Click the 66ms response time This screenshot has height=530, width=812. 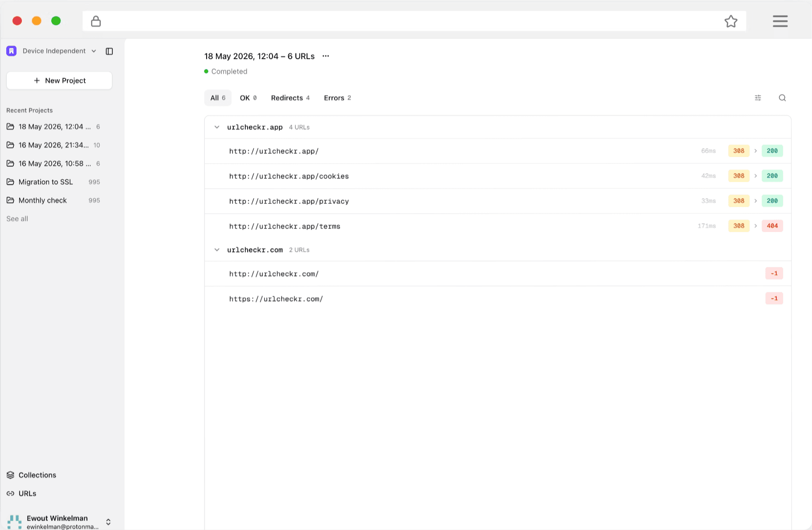708,151
